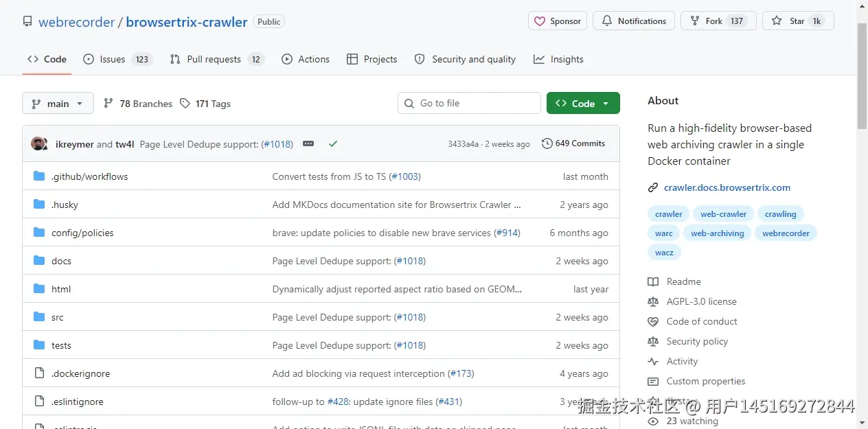Click the repository icon beside webrecorder
This screenshot has height=429, width=868.
[x=27, y=21]
